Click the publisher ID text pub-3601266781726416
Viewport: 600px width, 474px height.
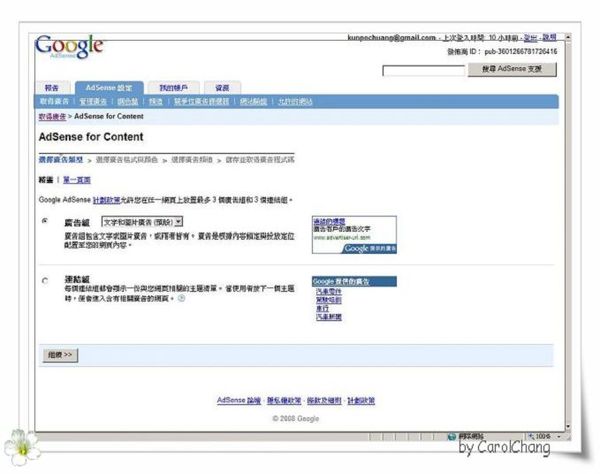pos(521,51)
